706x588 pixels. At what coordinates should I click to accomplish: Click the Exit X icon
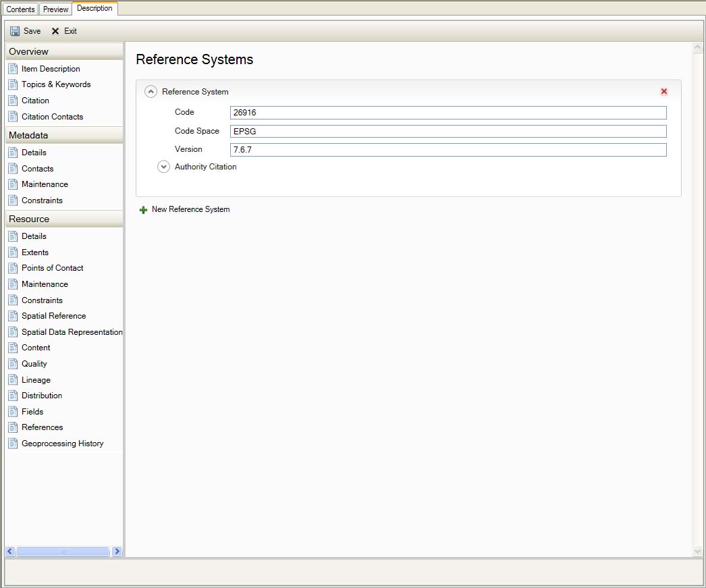[55, 31]
